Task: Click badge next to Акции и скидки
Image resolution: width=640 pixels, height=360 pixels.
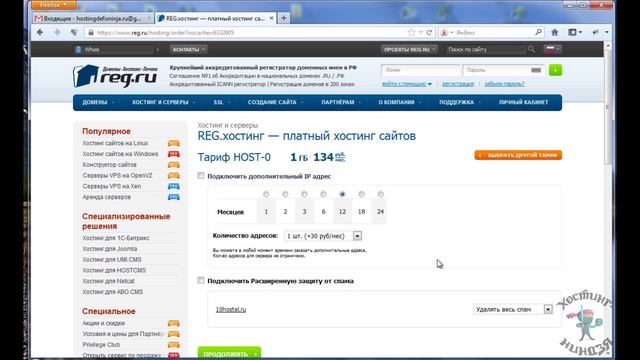Action: point(174,323)
